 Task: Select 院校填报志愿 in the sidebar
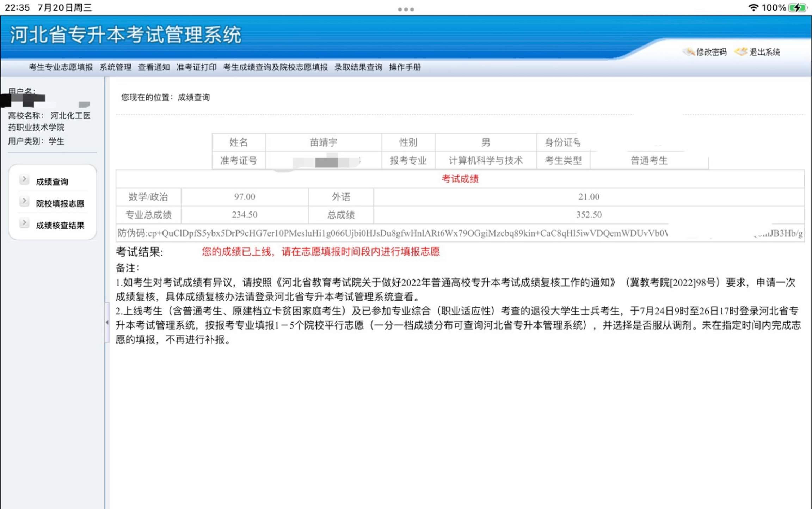click(60, 204)
